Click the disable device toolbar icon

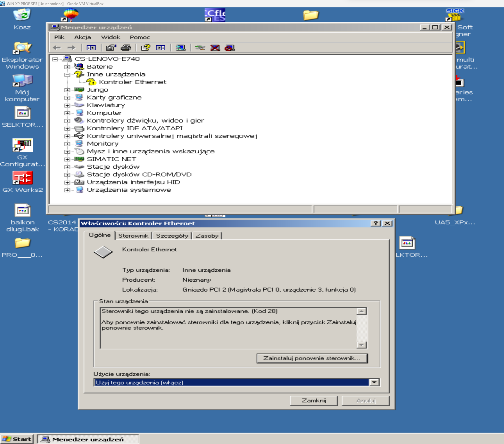(x=230, y=48)
